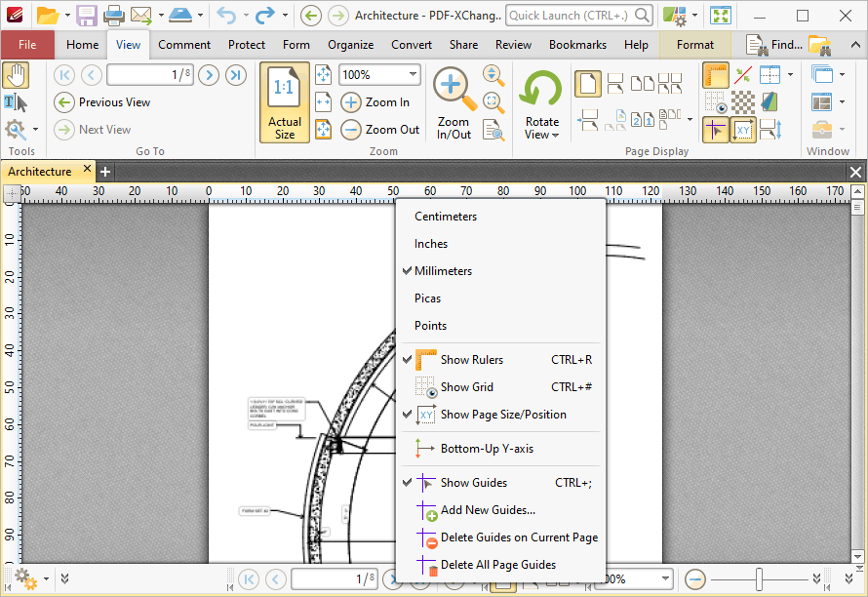Viewport: 868px width, 597px height.
Task: Click the snap icon with red line
Action: (x=743, y=75)
